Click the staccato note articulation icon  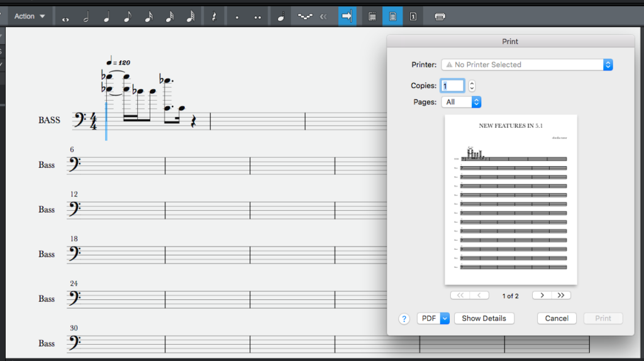click(281, 17)
